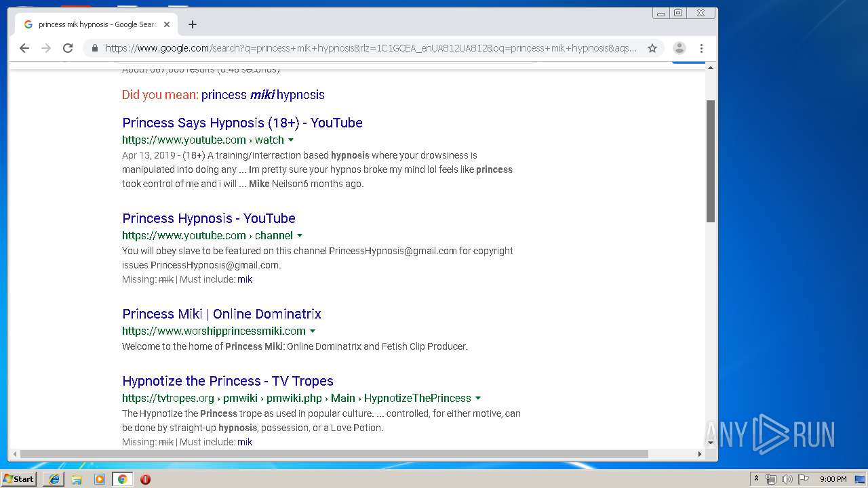The width and height of the screenshot is (868, 488).
Task: Open the media player taskbar icon
Action: coord(100,479)
